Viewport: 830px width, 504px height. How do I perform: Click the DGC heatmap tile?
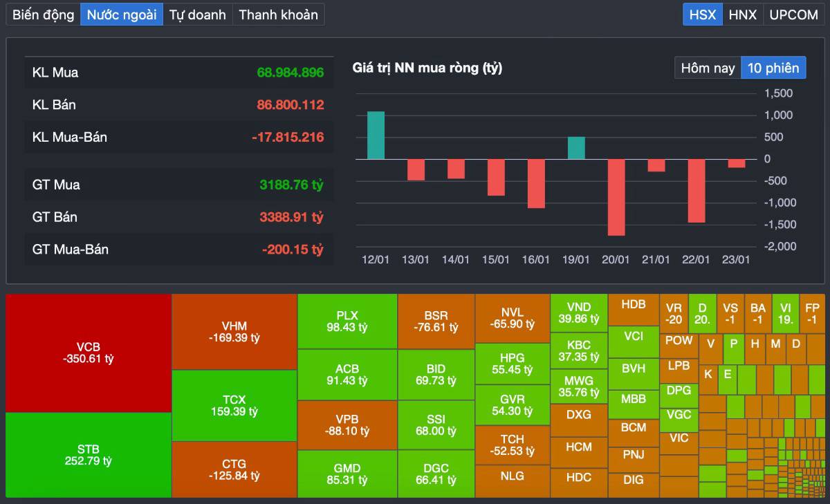pyautogui.click(x=436, y=474)
